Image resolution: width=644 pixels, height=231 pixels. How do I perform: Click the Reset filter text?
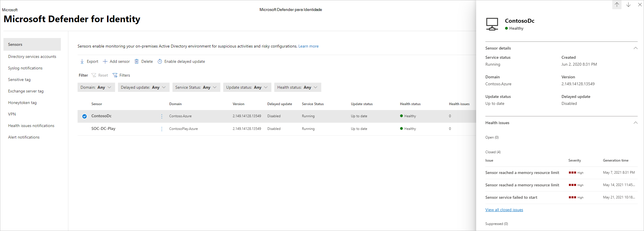pyautogui.click(x=103, y=75)
